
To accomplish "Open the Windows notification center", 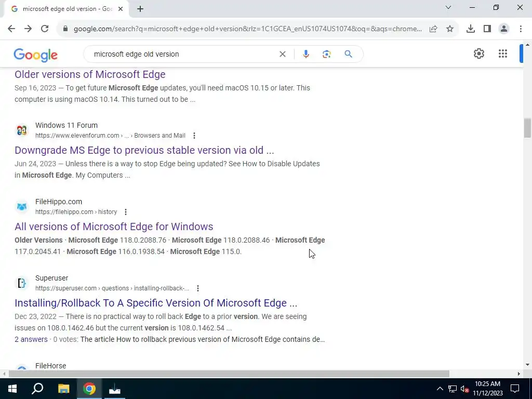I will [515, 389].
